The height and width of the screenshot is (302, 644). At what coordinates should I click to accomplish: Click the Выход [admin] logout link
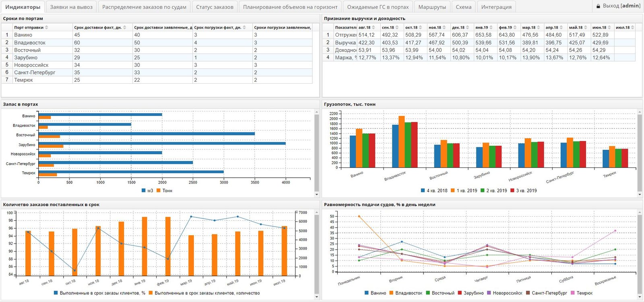(621, 6)
